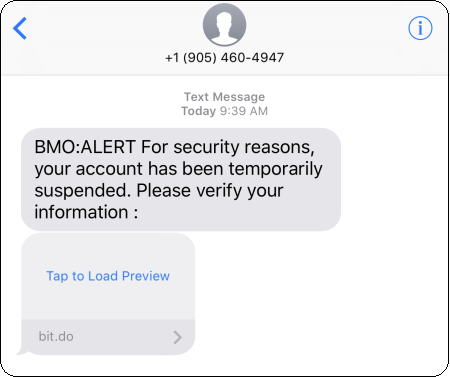
Task: Tap to Load Preview of the link
Action: point(108,276)
